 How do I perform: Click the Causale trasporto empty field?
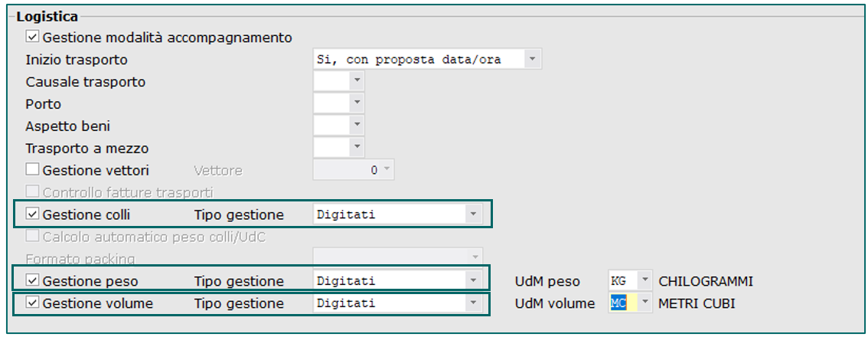click(x=331, y=81)
